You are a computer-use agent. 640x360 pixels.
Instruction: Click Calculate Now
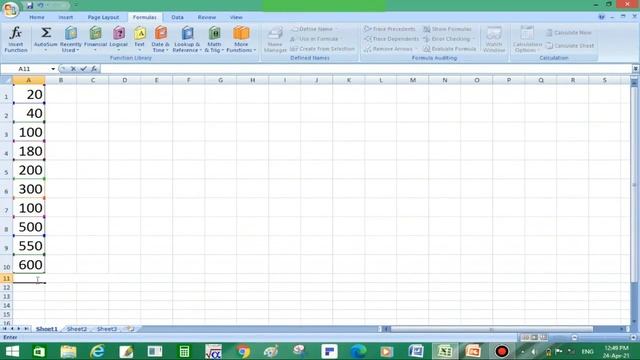click(569, 32)
